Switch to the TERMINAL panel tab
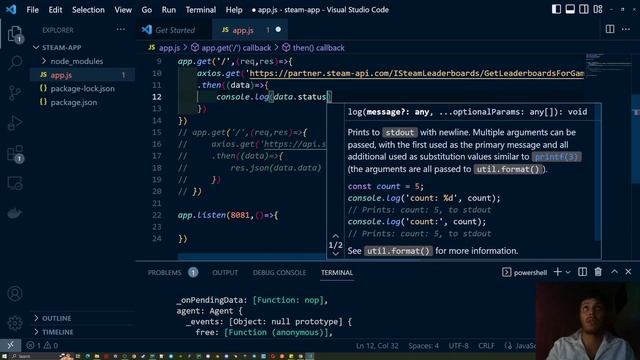Screen dimensions: 640x360 click(337, 272)
